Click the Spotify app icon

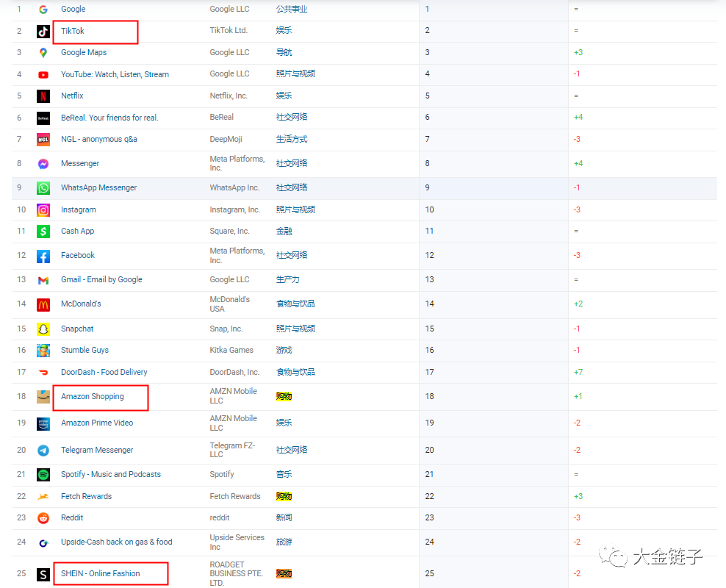(x=43, y=475)
